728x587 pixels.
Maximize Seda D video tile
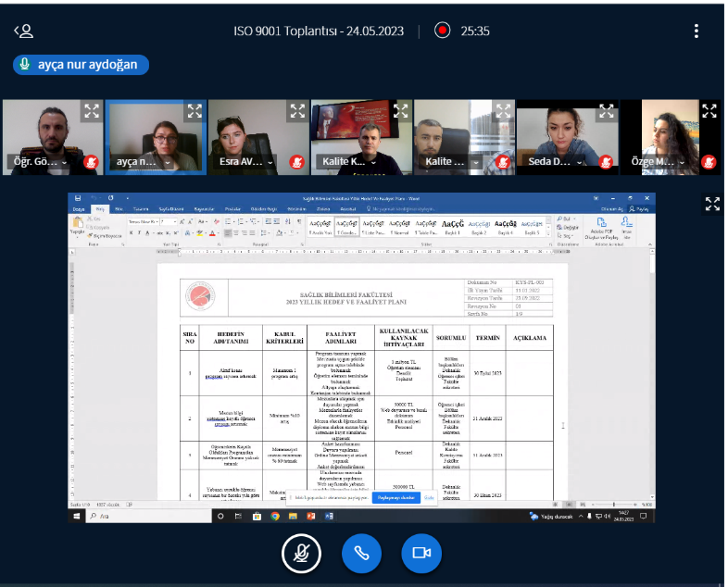point(607,111)
